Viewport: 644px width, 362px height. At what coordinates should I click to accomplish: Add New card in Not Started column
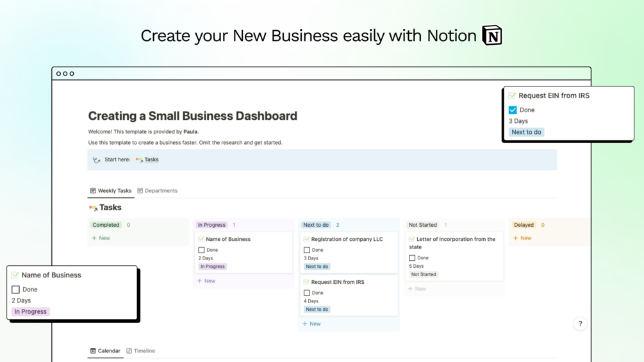[x=417, y=289]
